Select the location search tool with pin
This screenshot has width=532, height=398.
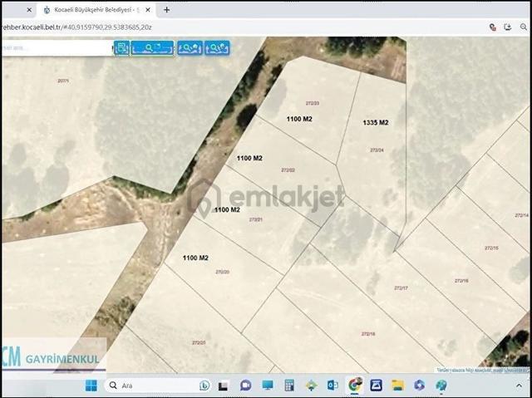click(x=217, y=48)
